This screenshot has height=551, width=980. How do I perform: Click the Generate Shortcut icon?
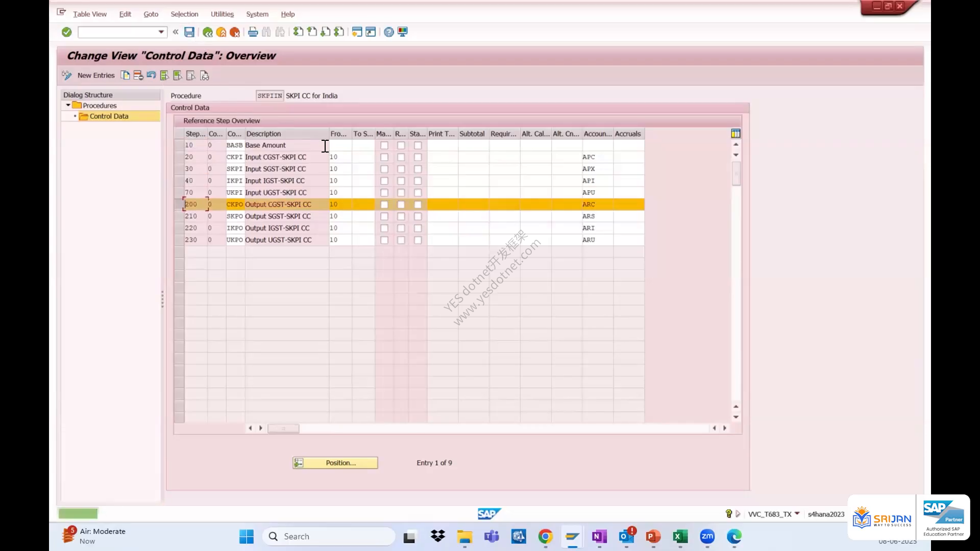coord(371,32)
